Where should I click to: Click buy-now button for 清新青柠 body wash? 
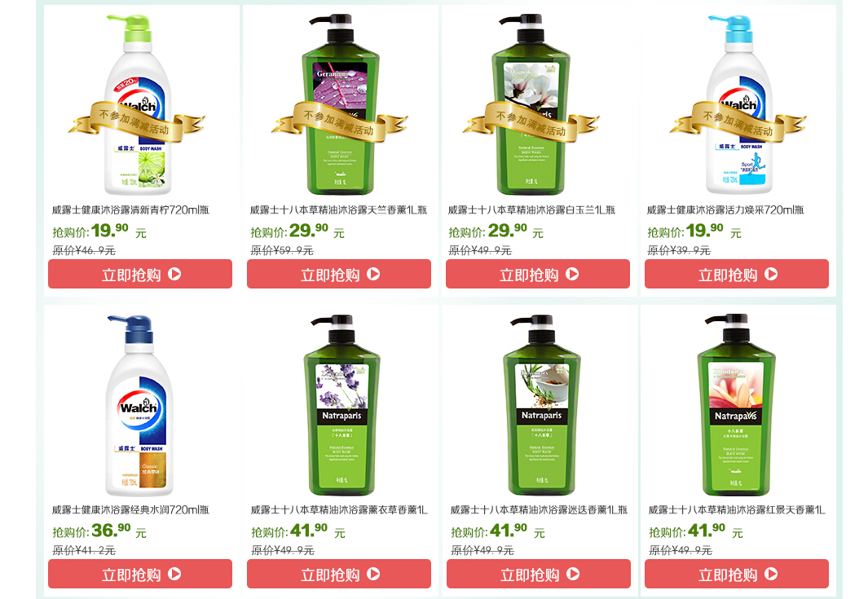[140, 274]
